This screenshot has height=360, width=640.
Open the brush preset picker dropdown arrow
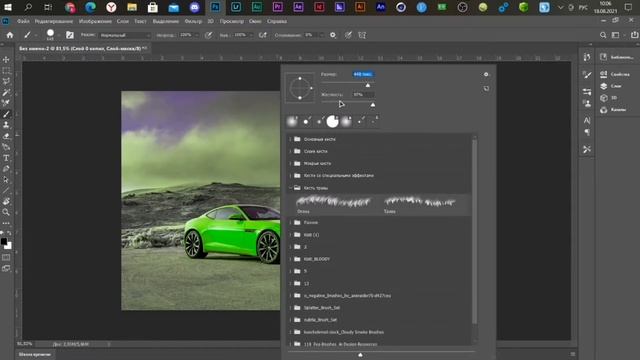coord(58,36)
